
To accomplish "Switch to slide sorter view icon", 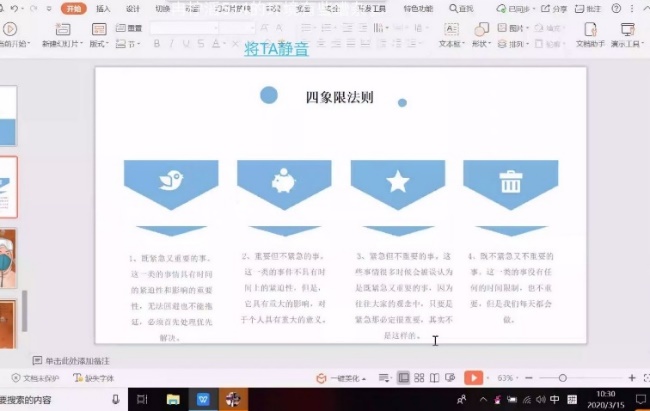I will click(x=419, y=378).
